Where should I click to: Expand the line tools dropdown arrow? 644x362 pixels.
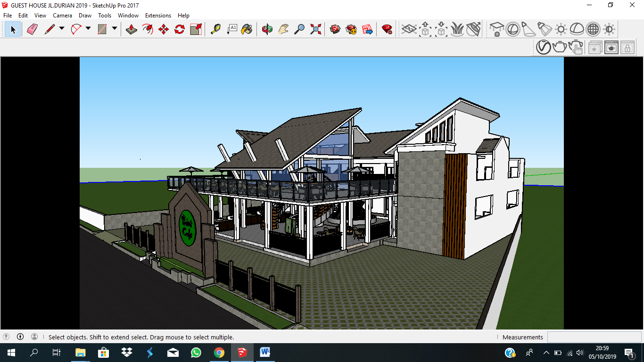pyautogui.click(x=62, y=29)
